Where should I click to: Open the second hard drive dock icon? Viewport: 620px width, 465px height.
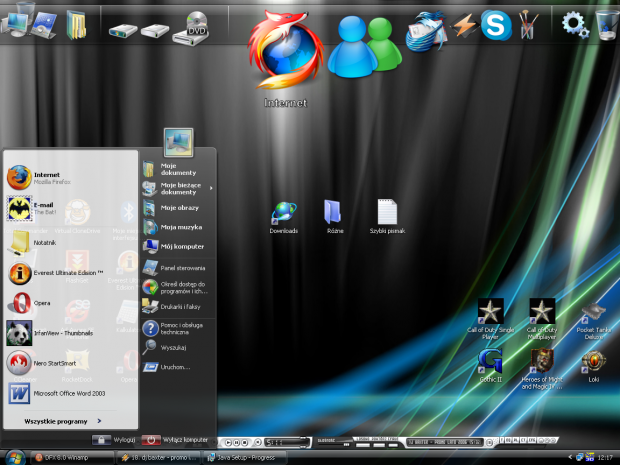(x=155, y=30)
